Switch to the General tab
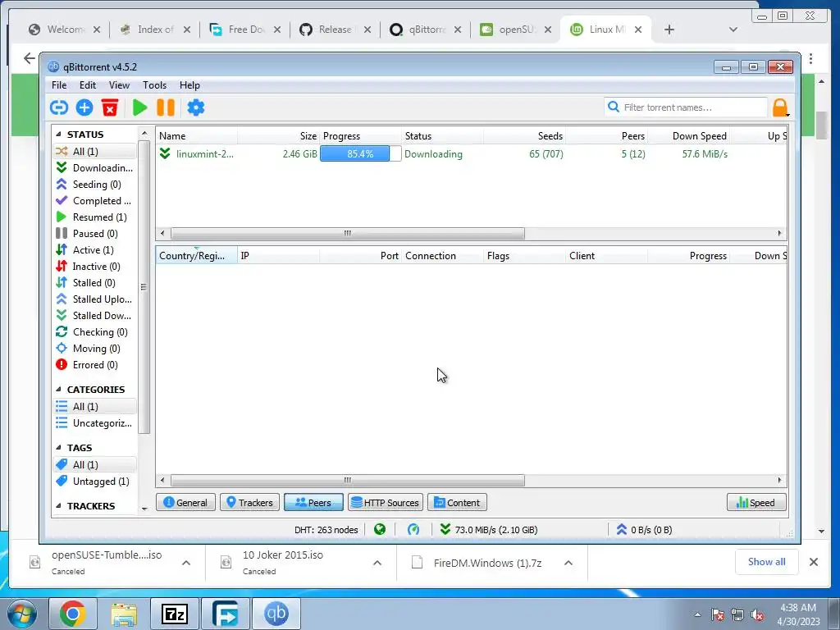The height and width of the screenshot is (630, 840). click(x=185, y=503)
